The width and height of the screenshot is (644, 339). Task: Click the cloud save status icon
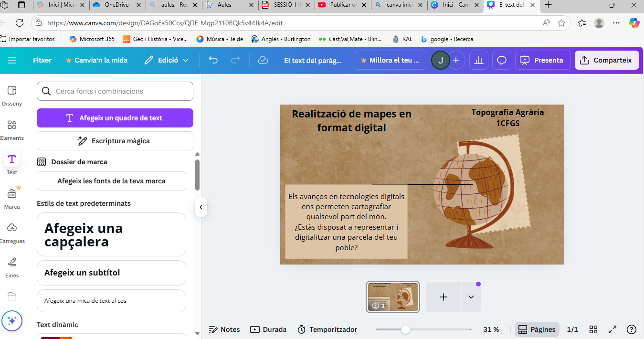coord(263,60)
